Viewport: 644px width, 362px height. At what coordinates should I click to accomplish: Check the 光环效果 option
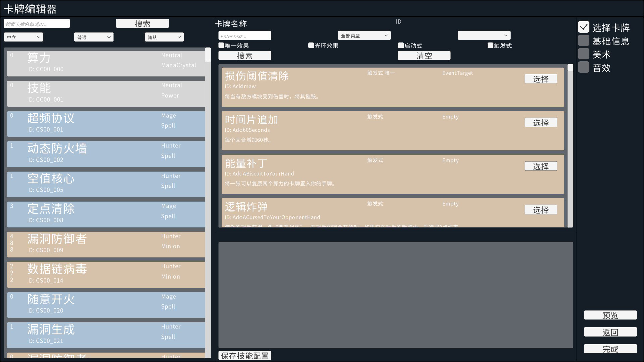point(311,45)
